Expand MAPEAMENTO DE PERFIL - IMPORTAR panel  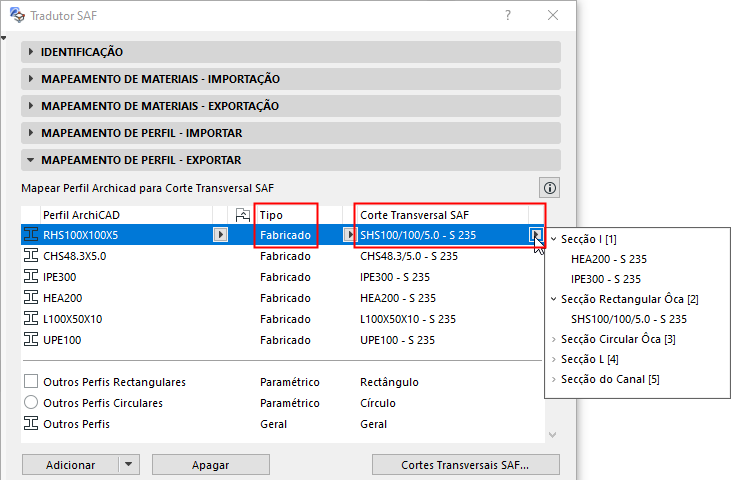pos(30,133)
